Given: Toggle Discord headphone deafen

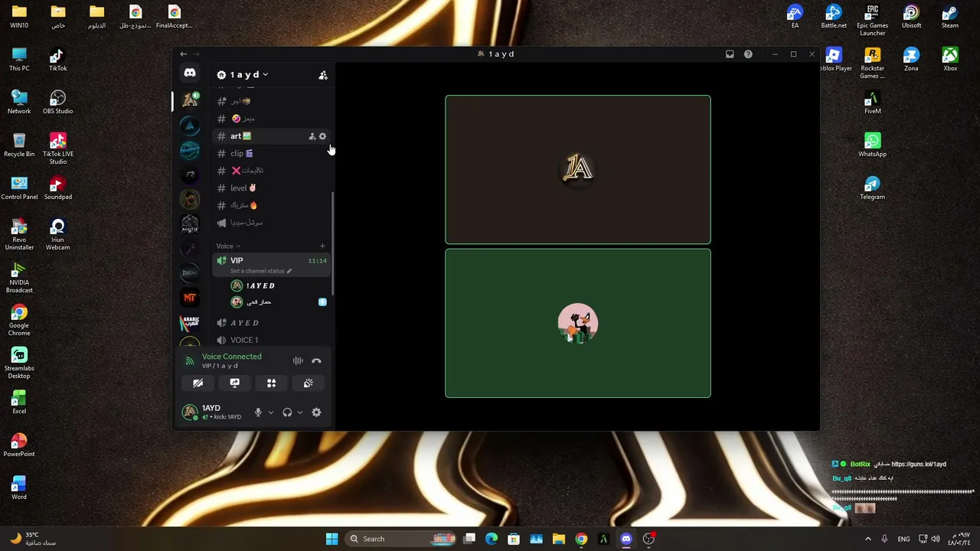Looking at the screenshot, I should coord(287,412).
